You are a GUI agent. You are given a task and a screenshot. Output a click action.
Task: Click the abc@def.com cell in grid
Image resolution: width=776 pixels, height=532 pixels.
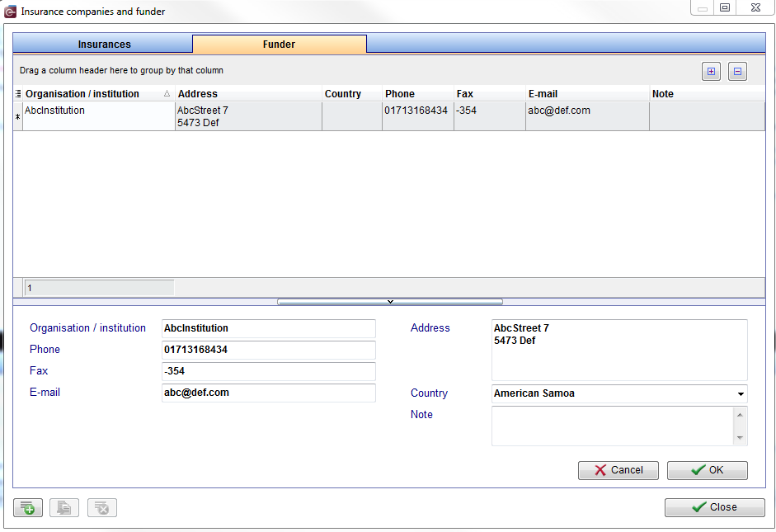click(x=587, y=116)
